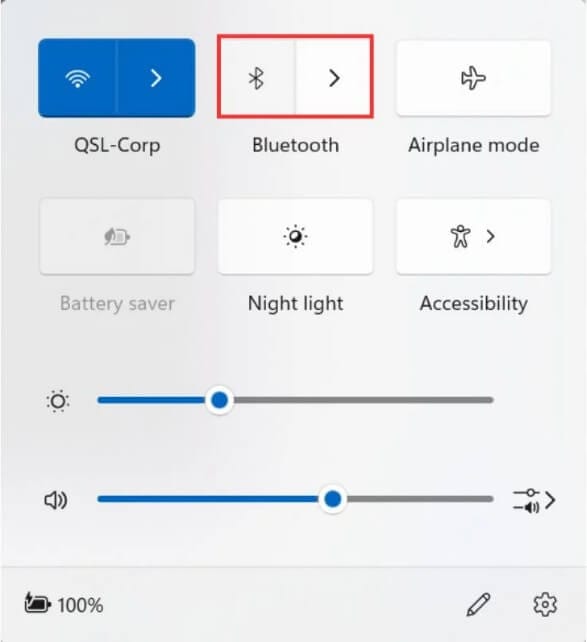Click the Bluetooth text label
This screenshot has height=642, width=587.
296,145
